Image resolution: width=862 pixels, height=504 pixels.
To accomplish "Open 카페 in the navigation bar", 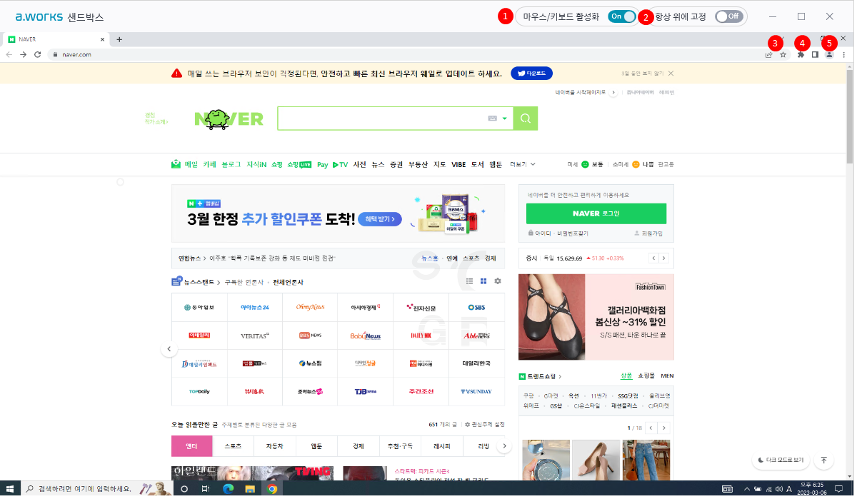I will tap(209, 164).
